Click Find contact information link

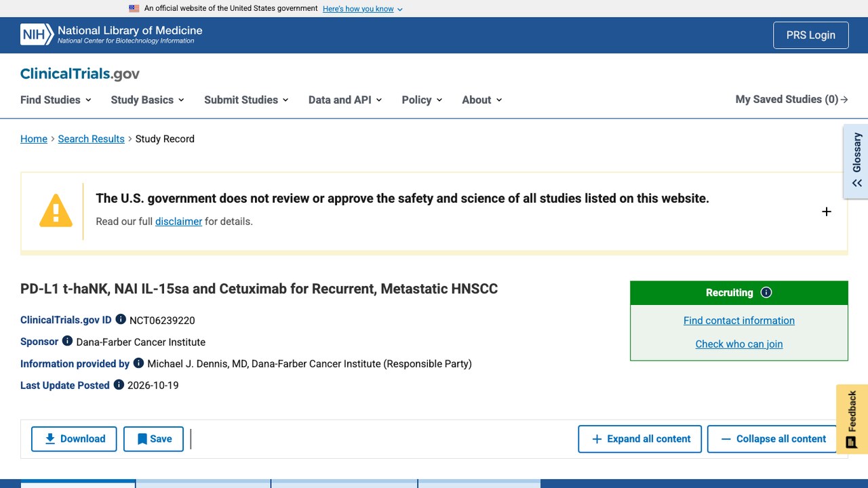click(739, 321)
